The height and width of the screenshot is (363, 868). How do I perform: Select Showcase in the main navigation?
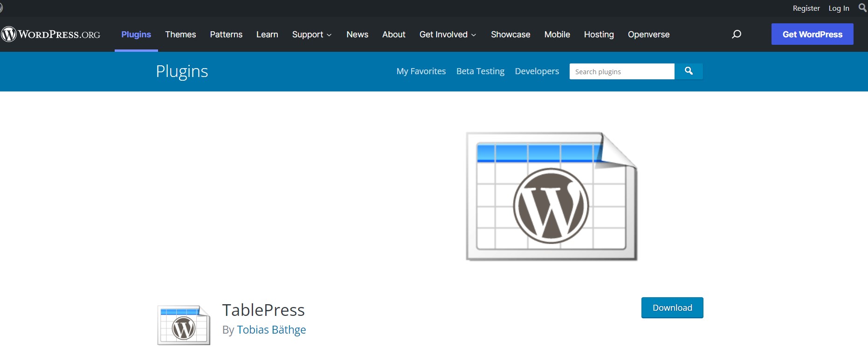click(x=510, y=35)
